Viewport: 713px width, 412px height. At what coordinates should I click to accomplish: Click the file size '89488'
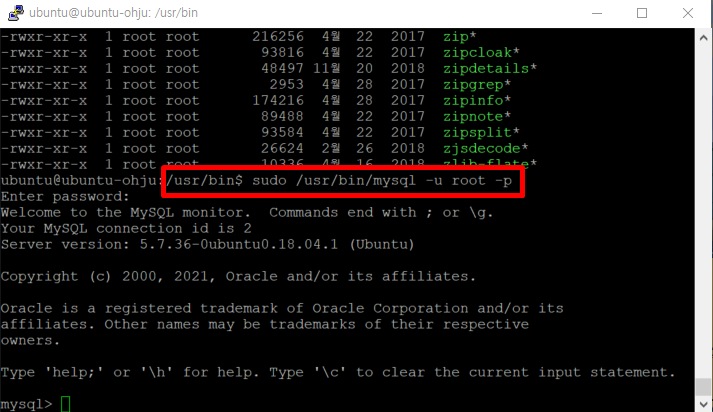282,116
